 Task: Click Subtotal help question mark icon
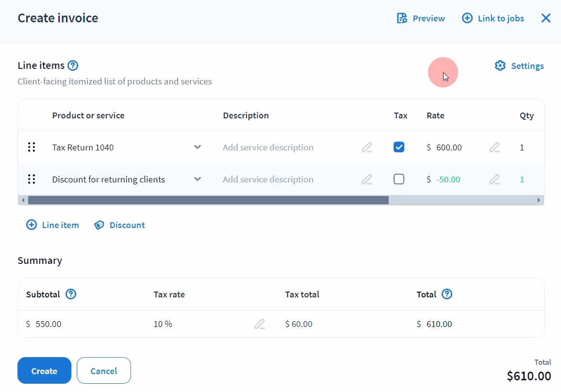[71, 294]
